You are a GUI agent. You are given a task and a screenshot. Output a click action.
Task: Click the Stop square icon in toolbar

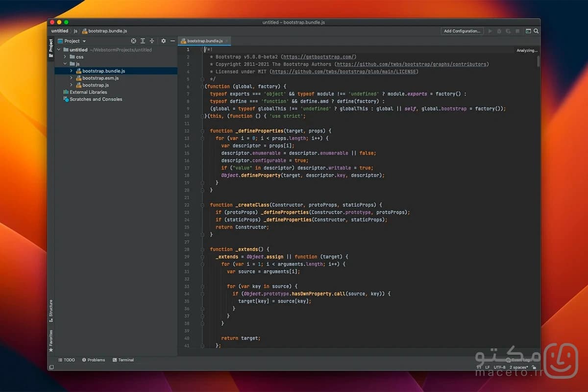point(517,31)
